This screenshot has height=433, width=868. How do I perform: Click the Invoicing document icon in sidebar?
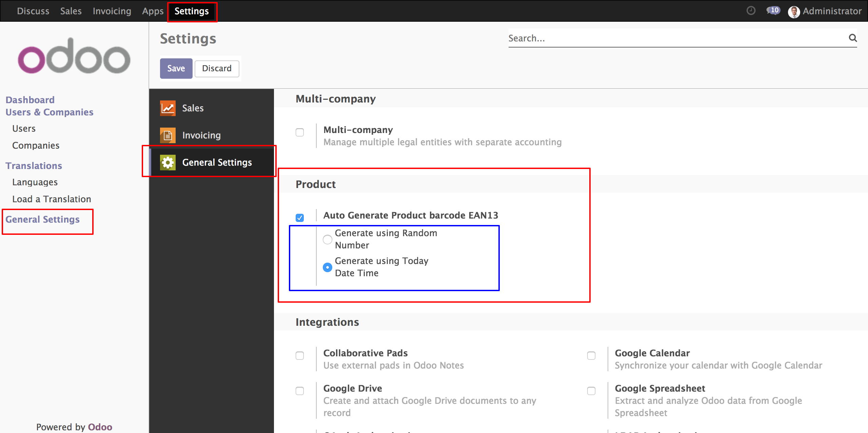(x=168, y=135)
